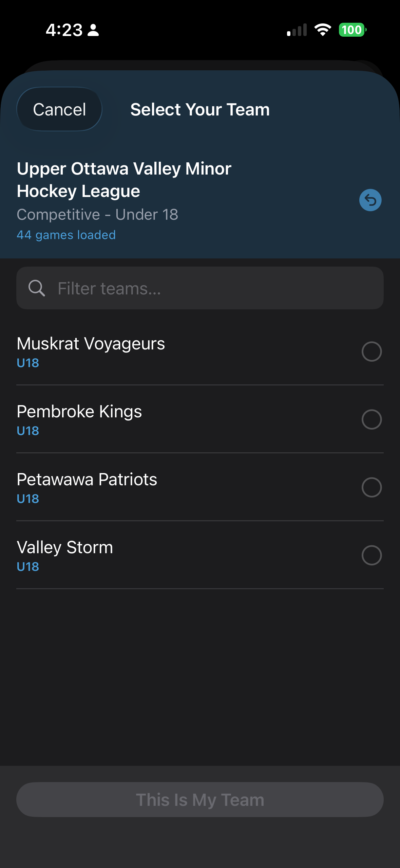400x868 pixels.
Task: Select the Pembroke Kings radio button
Action: tap(372, 419)
